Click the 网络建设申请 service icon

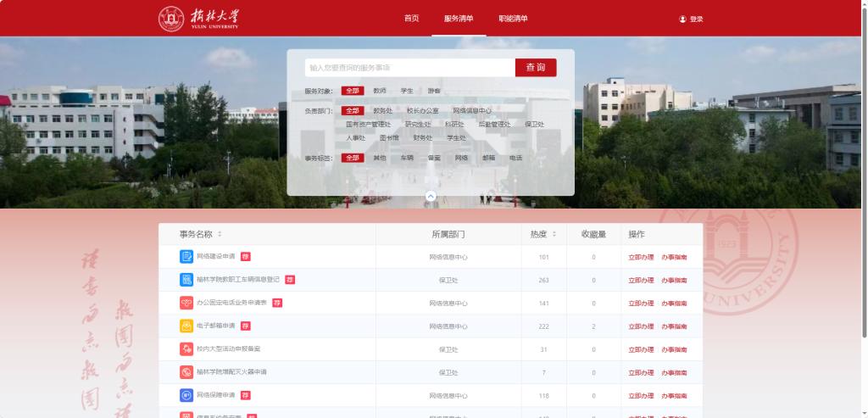click(x=186, y=257)
